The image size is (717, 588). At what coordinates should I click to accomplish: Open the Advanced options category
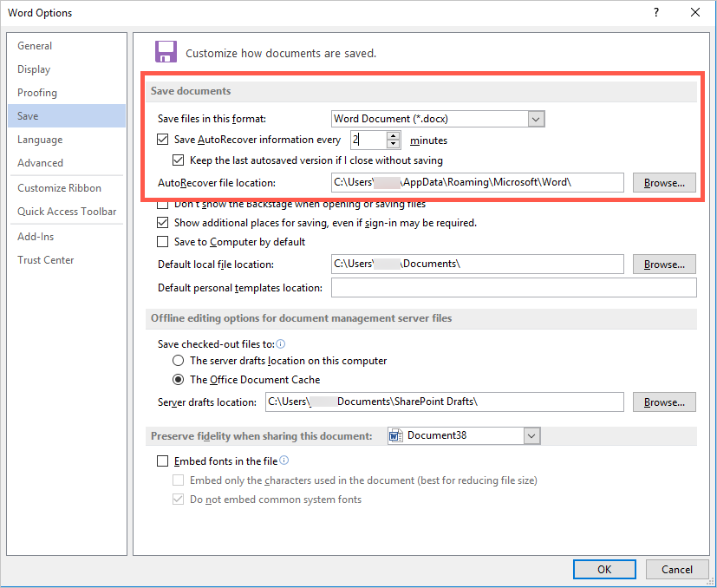[x=40, y=163]
